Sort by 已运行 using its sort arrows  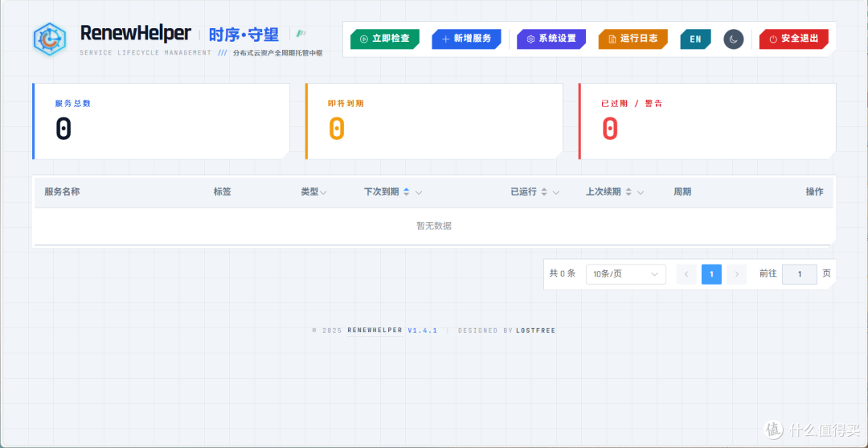(544, 192)
